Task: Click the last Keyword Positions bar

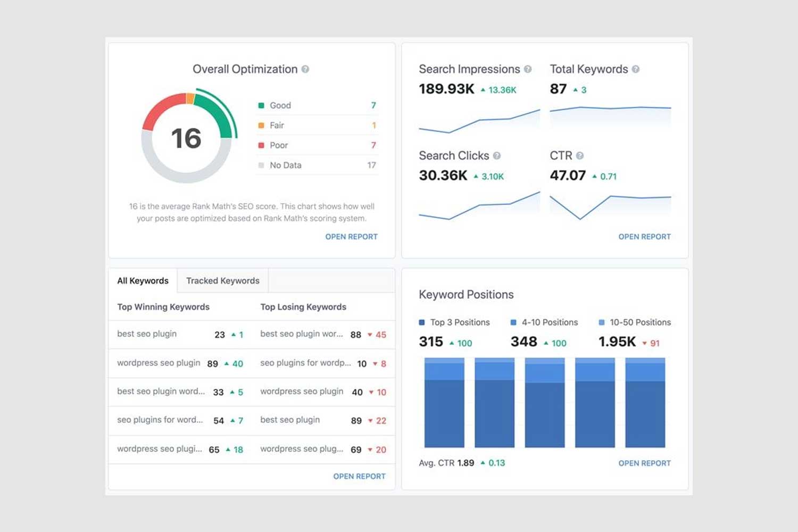Action: click(645, 403)
